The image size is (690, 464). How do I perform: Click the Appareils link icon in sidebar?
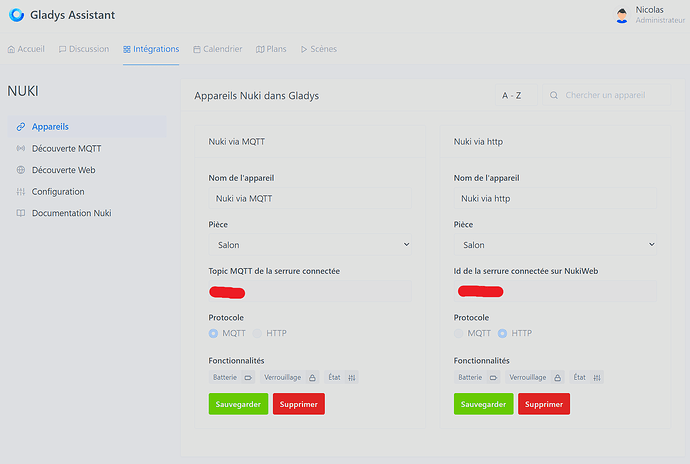click(21, 127)
